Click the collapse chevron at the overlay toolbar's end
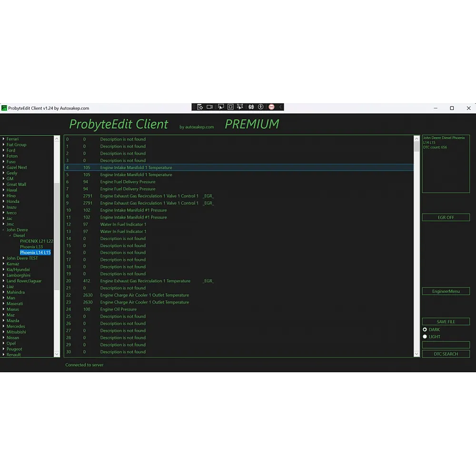 (280, 107)
